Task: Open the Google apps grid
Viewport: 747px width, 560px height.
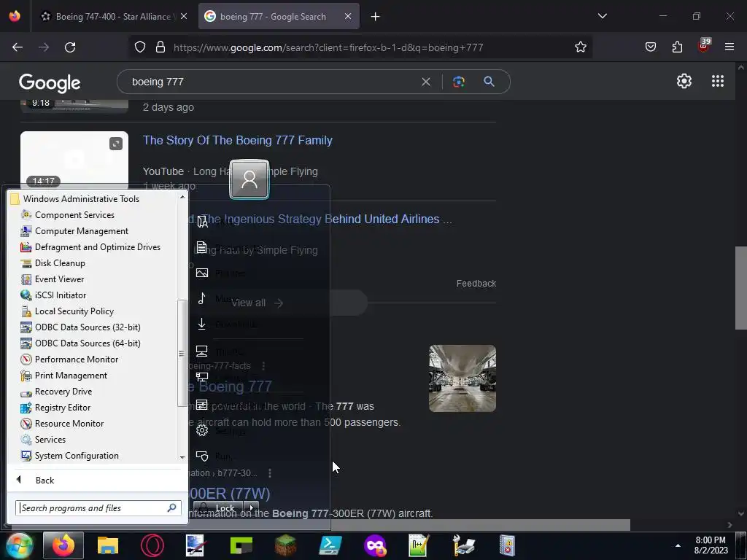Action: coord(718,81)
